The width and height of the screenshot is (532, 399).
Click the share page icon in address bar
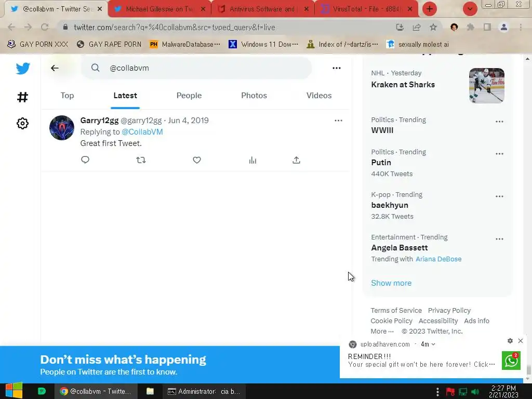(417, 27)
